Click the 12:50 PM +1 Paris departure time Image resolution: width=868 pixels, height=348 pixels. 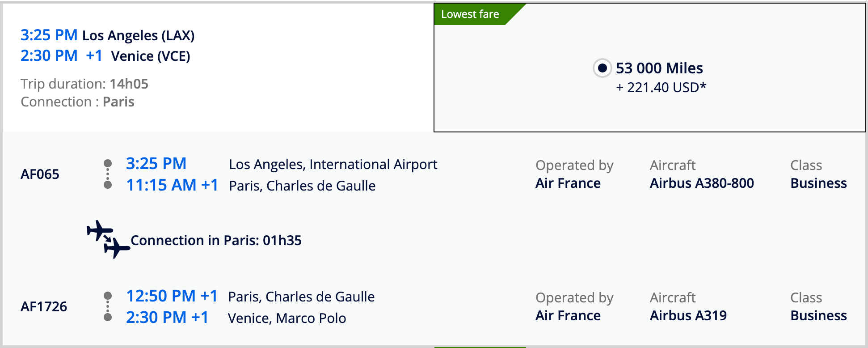point(172,296)
